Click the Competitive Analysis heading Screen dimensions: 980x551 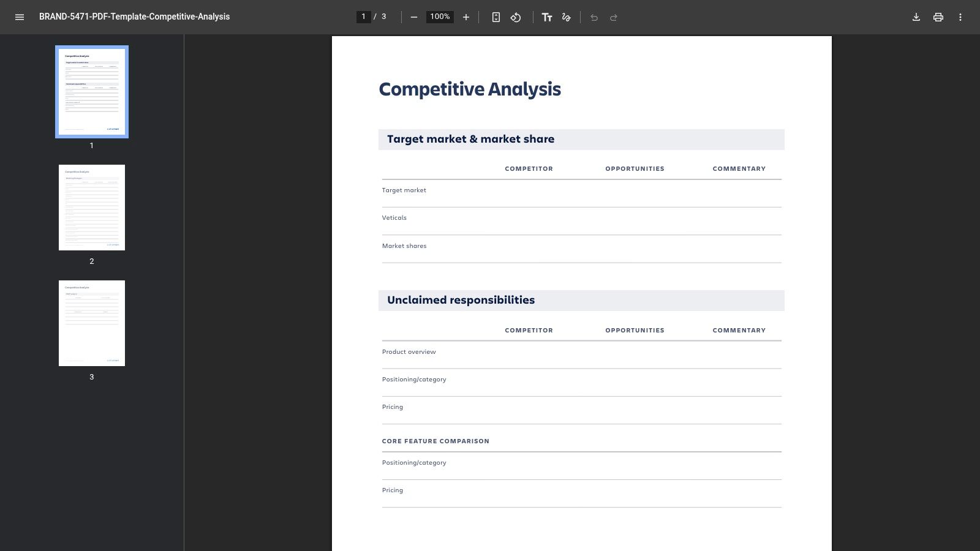pyautogui.click(x=470, y=89)
